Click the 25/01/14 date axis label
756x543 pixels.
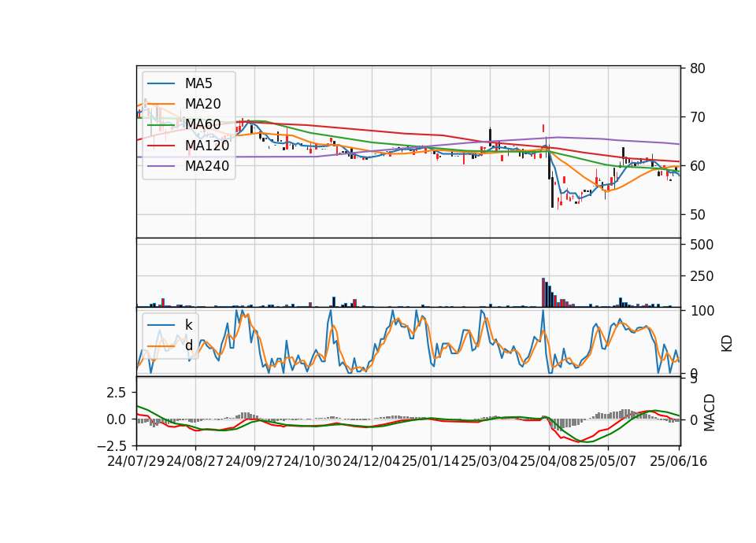point(431,461)
